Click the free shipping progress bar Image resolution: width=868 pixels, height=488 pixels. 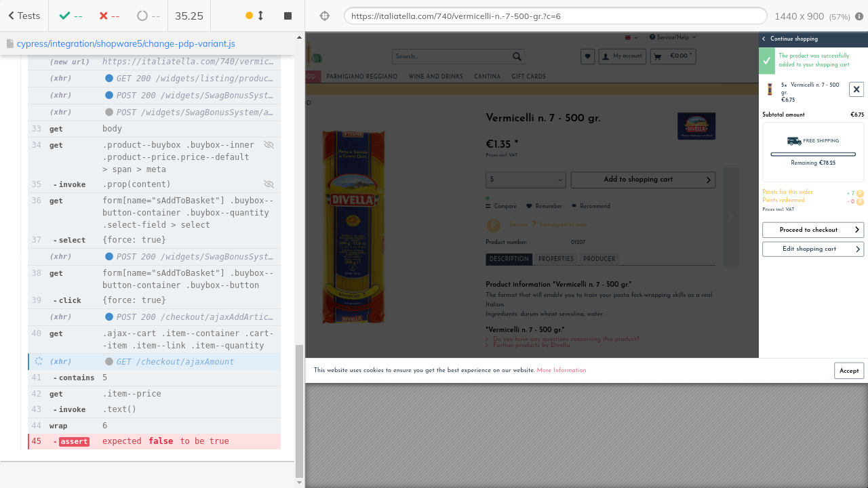pyautogui.click(x=812, y=155)
